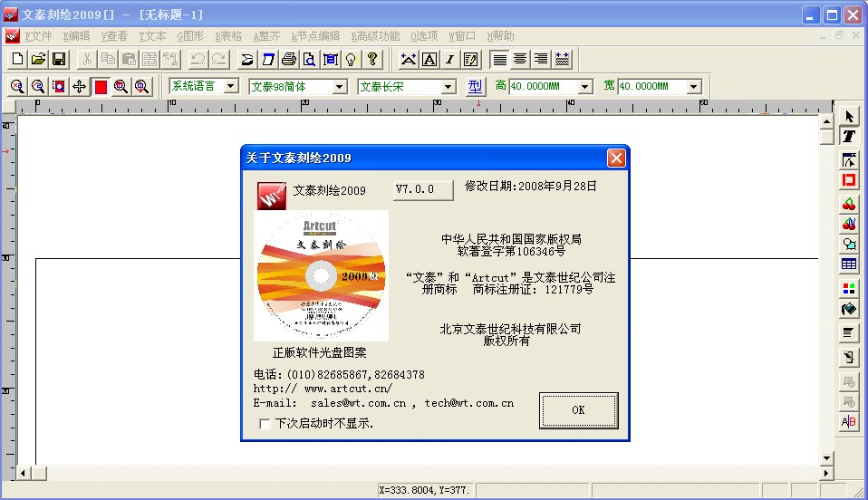Click the Save floppy disk icon
The height and width of the screenshot is (500, 868).
pos(59,60)
